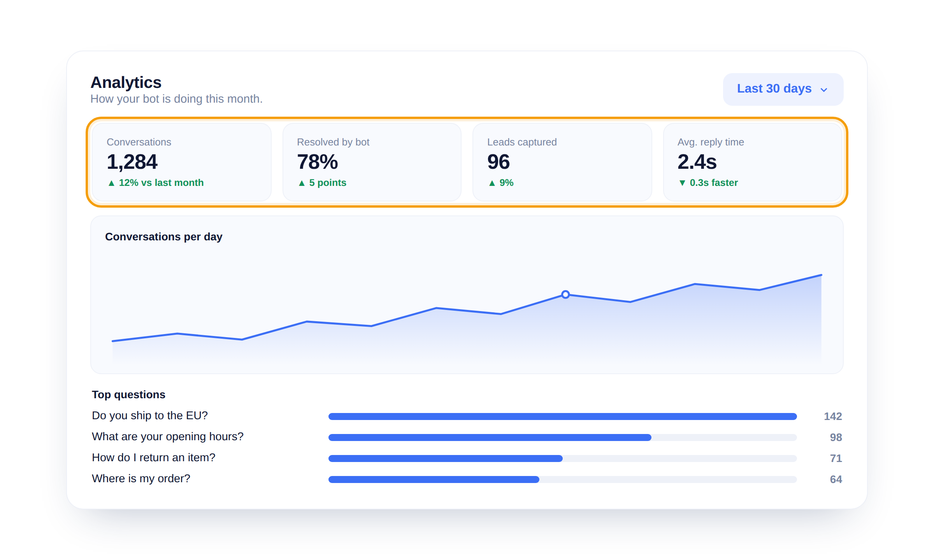Click the bar for 'Do you ship to the EU?'
The image size is (934, 560).
pyautogui.click(x=563, y=416)
